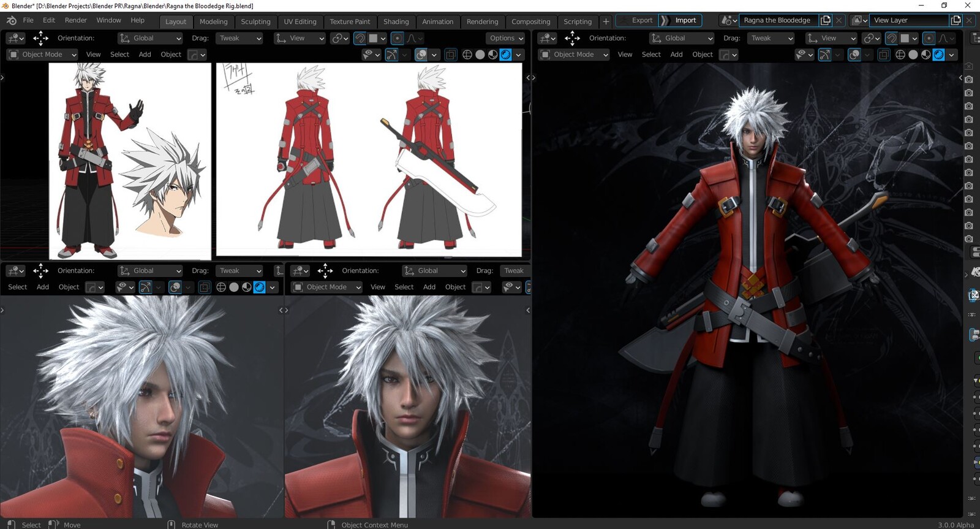
Task: Toggle overlays in reference sheet viewport
Action: [x=421, y=55]
